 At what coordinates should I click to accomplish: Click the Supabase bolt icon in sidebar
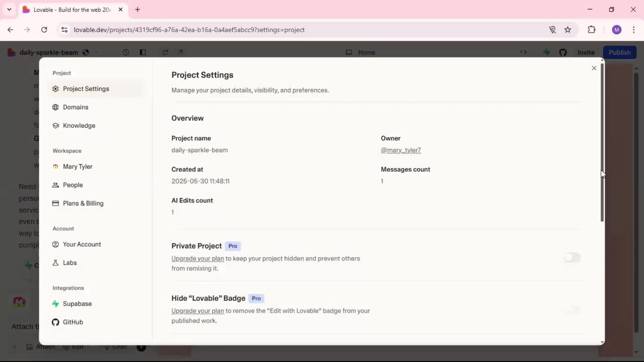coord(56,304)
